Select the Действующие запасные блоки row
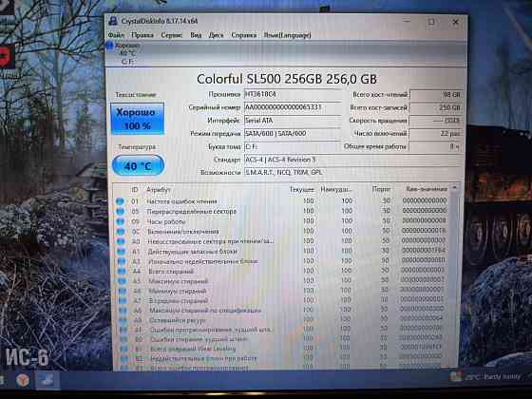532x399 pixels. 281,252
